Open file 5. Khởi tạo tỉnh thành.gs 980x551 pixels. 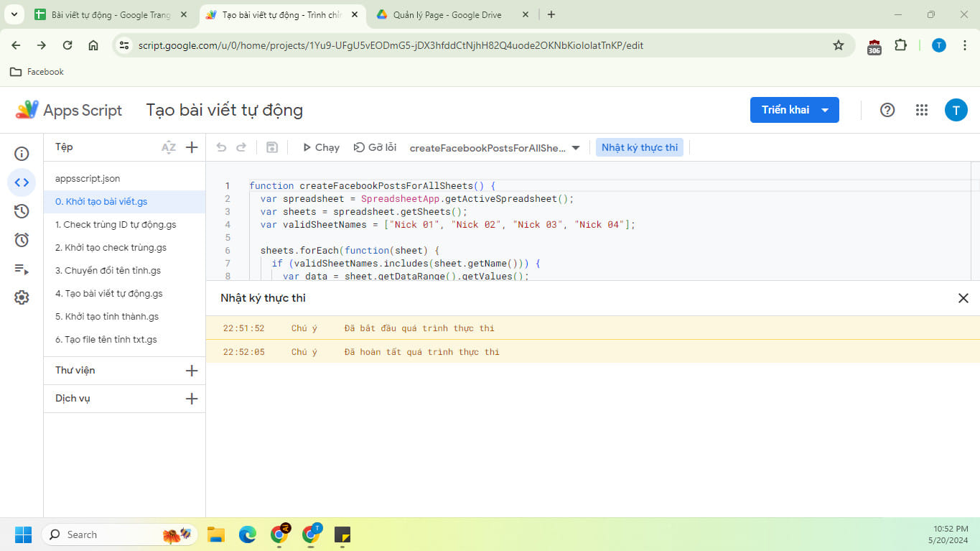(124, 316)
